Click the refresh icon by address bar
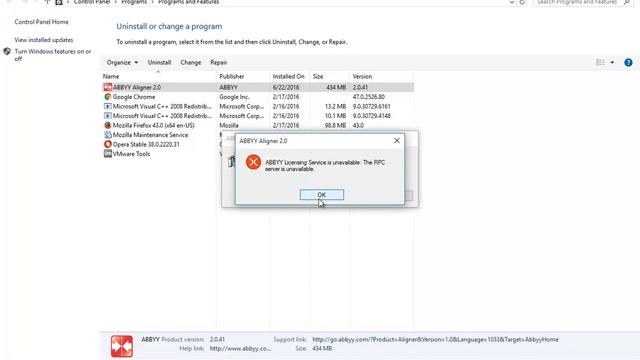 522,2
